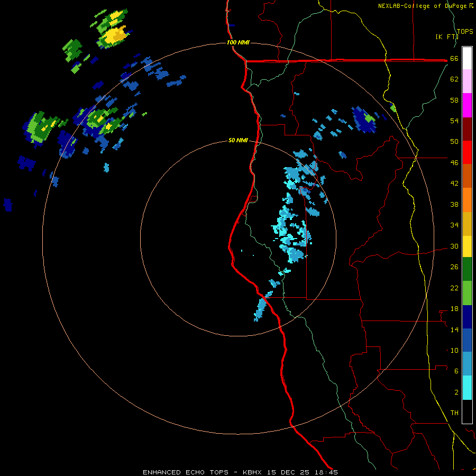Click the dark green 30 kft swatch
This screenshot has height=476, width=476.
(x=467, y=269)
